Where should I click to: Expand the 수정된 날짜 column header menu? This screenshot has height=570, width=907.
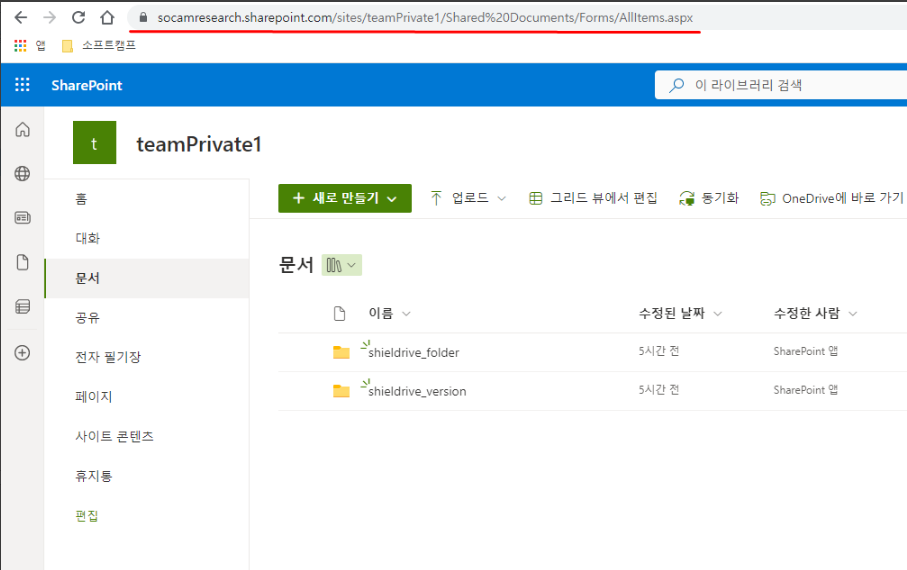(x=680, y=314)
